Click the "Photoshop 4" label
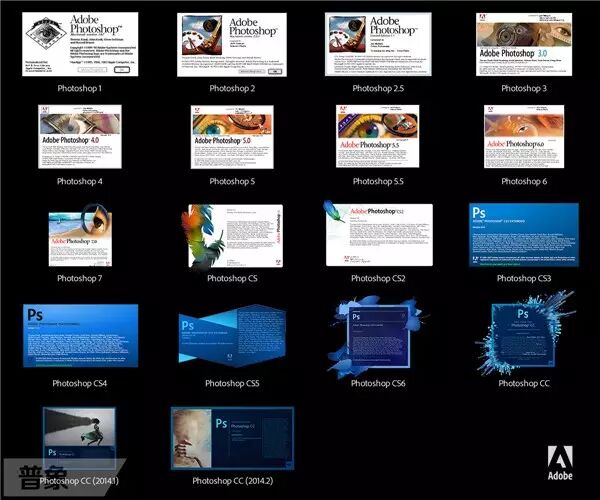The width and height of the screenshot is (600, 500). [x=80, y=181]
